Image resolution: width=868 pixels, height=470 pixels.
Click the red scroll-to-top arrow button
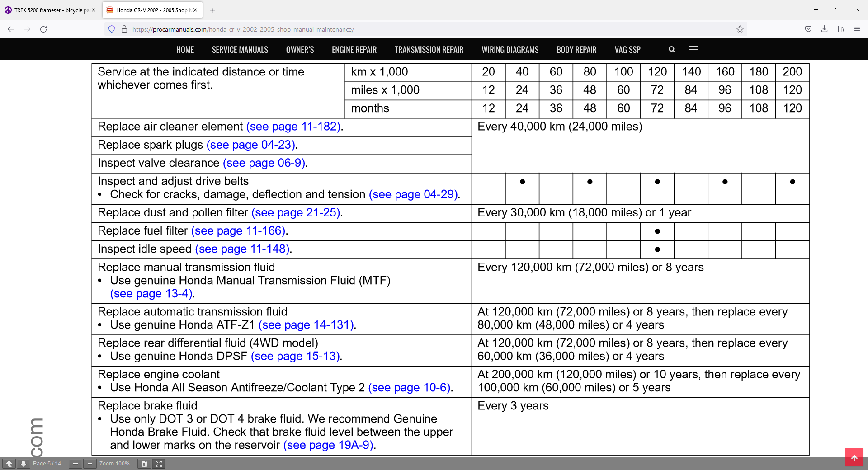click(854, 457)
